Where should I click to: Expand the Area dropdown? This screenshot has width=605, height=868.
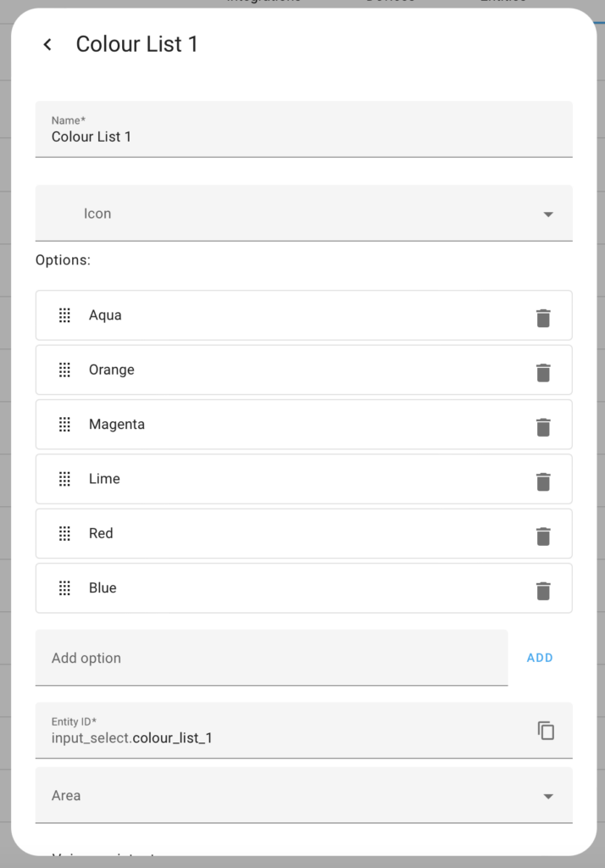tap(304, 795)
